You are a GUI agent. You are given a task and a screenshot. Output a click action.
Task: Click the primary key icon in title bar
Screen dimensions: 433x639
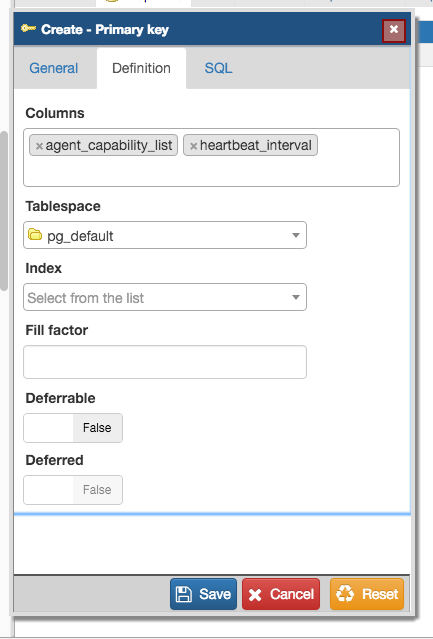pyautogui.click(x=29, y=29)
